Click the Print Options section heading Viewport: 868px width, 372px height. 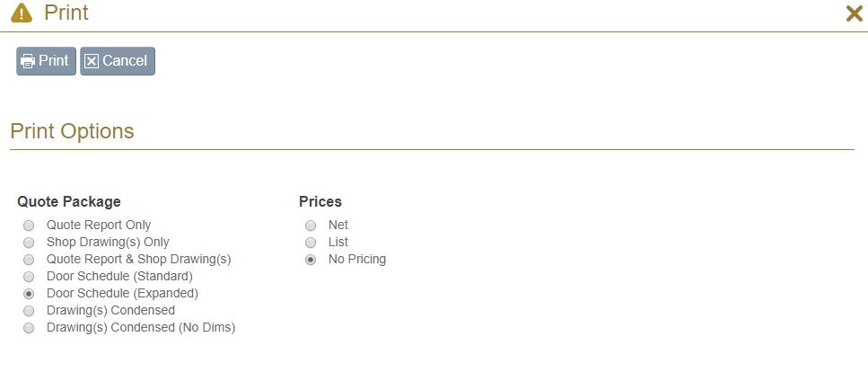[72, 131]
